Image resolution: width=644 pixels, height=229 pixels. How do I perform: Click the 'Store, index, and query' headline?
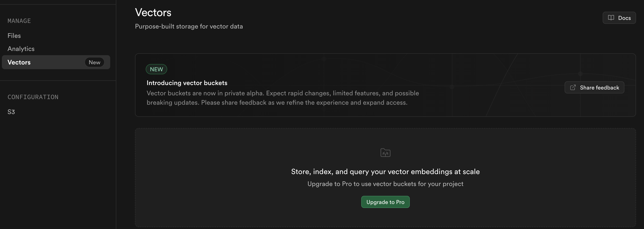click(385, 172)
